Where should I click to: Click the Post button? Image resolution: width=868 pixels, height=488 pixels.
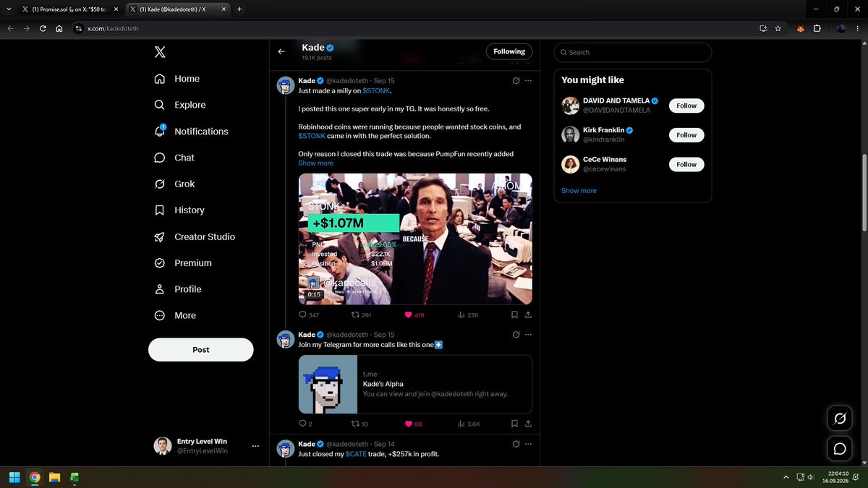point(201,349)
